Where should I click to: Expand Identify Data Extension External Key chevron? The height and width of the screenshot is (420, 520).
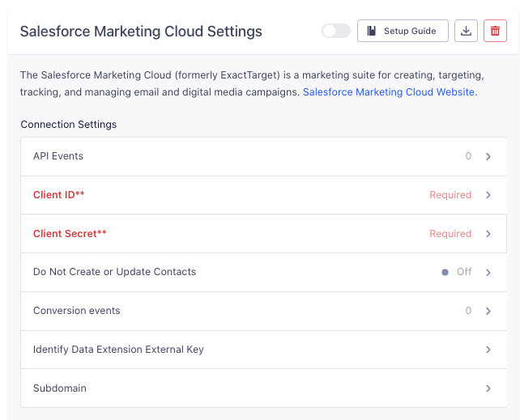488,350
